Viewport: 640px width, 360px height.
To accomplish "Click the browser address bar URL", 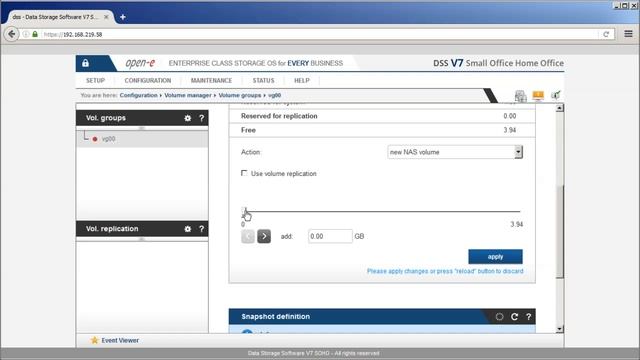I will click(x=73, y=35).
